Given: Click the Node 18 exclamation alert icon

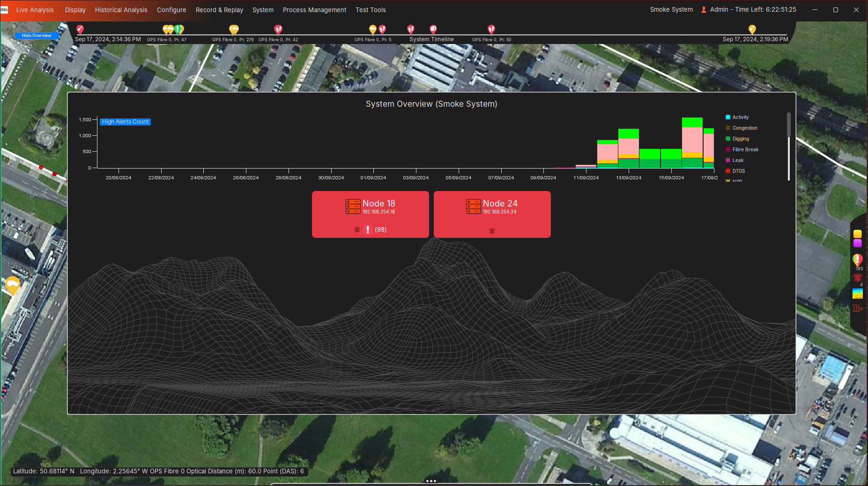Looking at the screenshot, I should coord(368,229).
